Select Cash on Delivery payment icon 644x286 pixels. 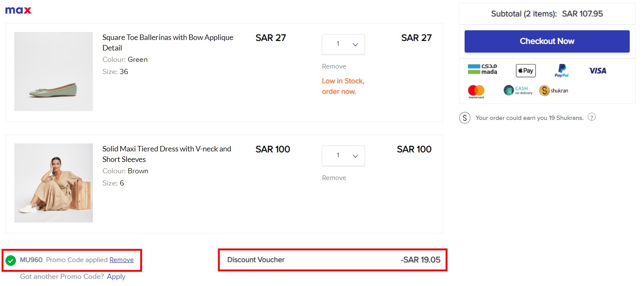[517, 90]
